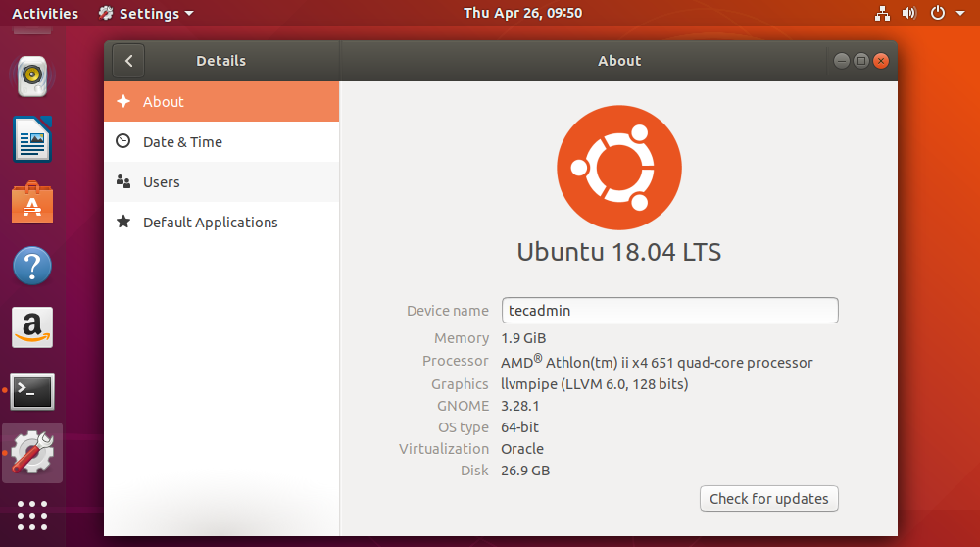Image resolution: width=980 pixels, height=547 pixels.
Task: Click the power icon in top bar
Action: (x=938, y=13)
